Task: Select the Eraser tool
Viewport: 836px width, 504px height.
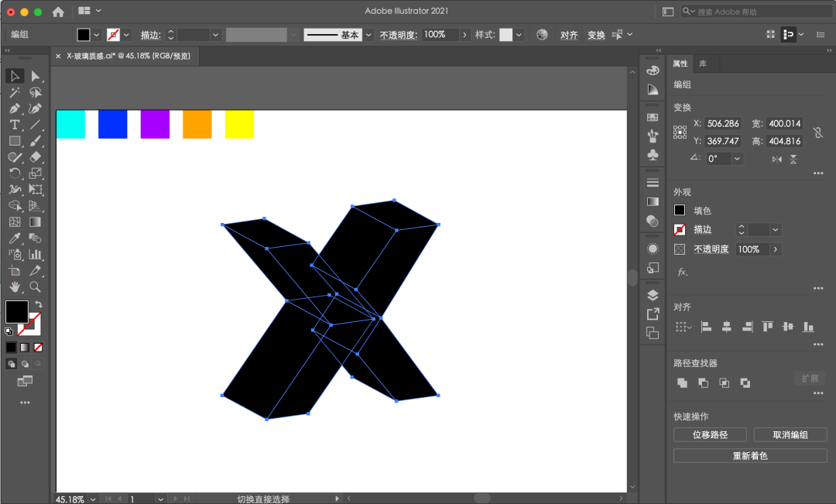Action: pyautogui.click(x=35, y=157)
